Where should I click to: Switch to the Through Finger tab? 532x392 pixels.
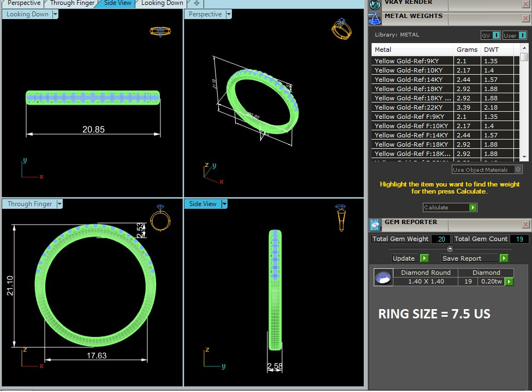point(72,3)
